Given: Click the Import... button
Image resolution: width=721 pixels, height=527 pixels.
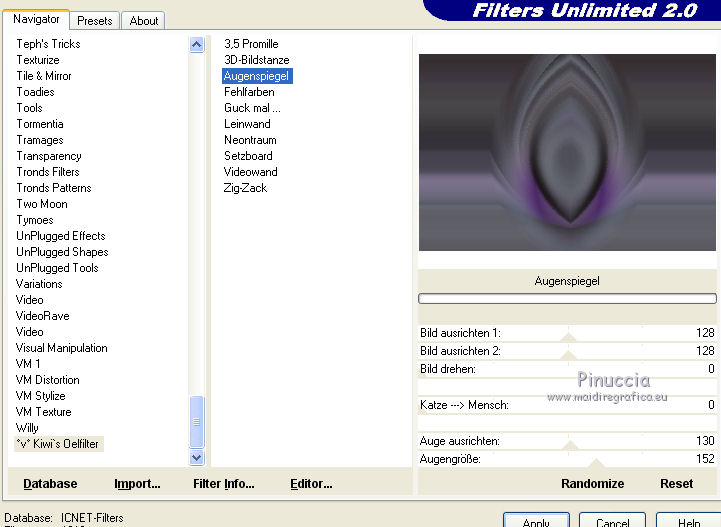Looking at the screenshot, I should 137,484.
